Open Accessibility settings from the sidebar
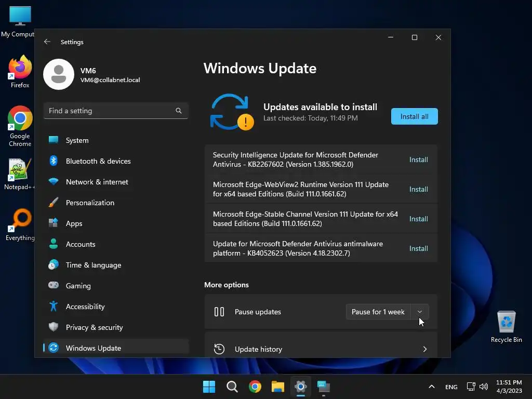532x399 pixels. (116, 307)
